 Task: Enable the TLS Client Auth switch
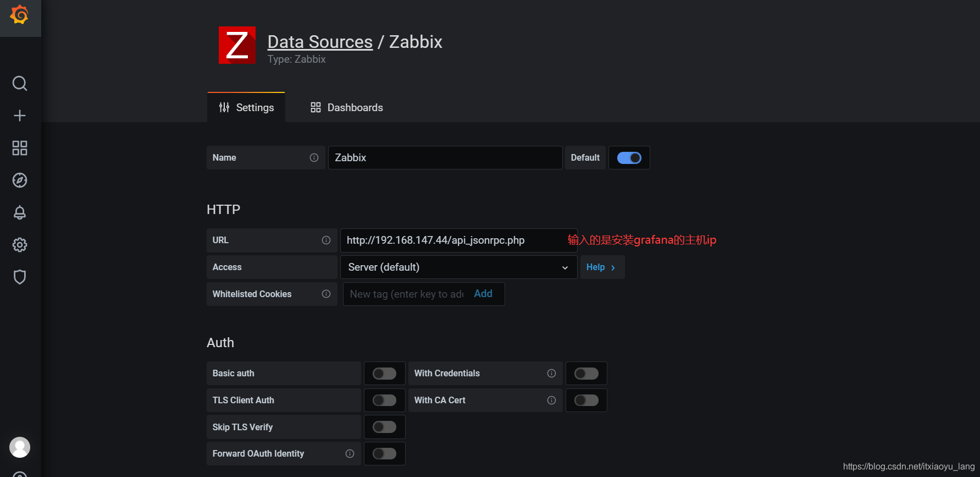pos(384,401)
